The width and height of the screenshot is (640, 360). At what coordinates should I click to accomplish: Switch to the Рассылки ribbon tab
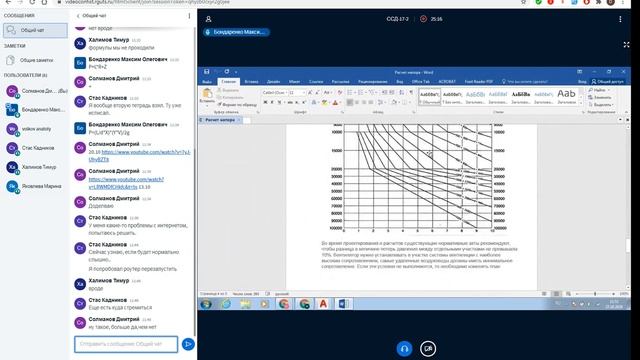click(x=340, y=82)
